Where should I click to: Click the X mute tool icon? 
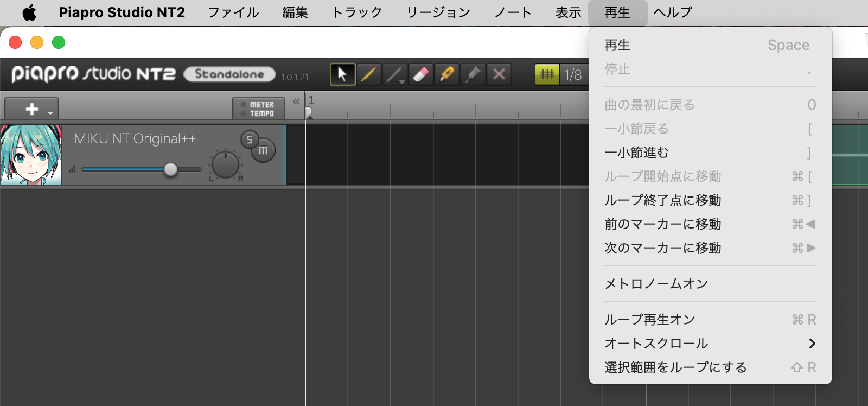point(499,74)
